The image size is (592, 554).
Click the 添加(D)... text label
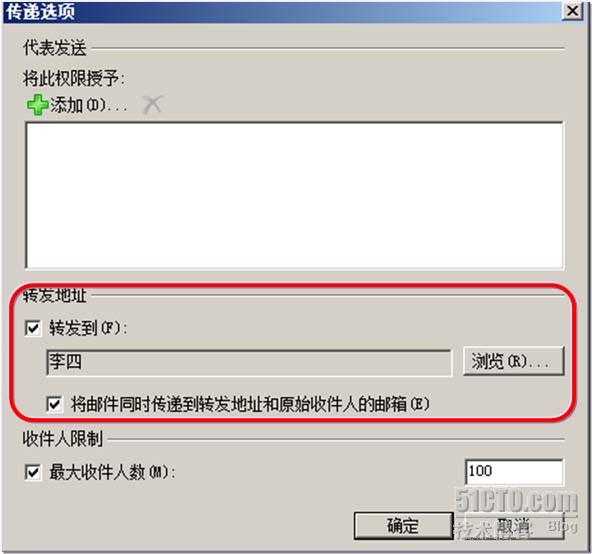(88, 105)
